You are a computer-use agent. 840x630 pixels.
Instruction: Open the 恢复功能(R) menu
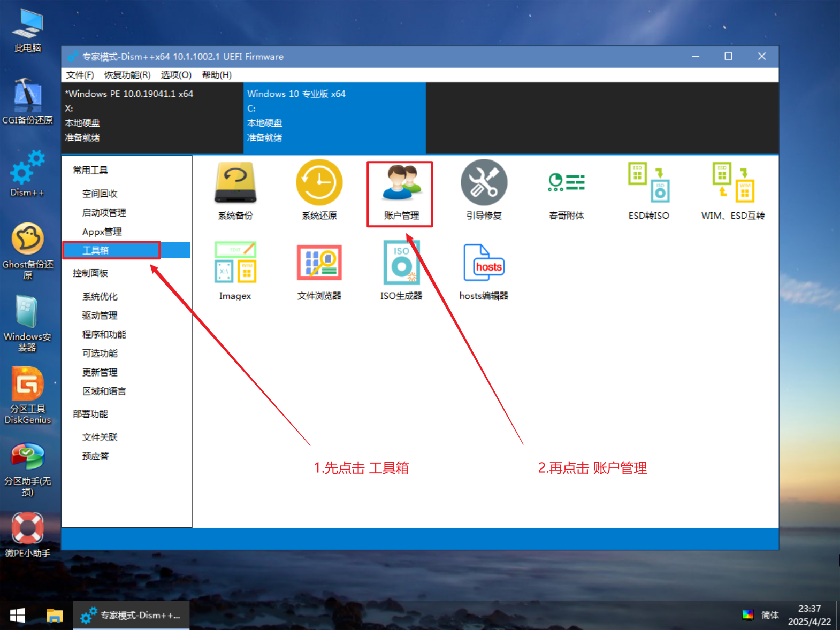[x=127, y=75]
